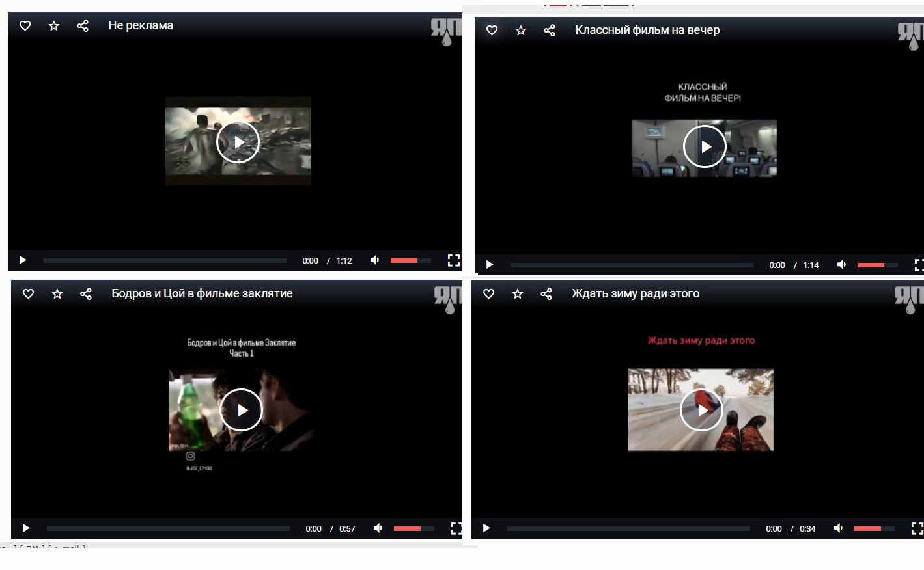Mute the "Ждать зиму ради этого" video
This screenshot has width=924, height=570.
coord(838,528)
